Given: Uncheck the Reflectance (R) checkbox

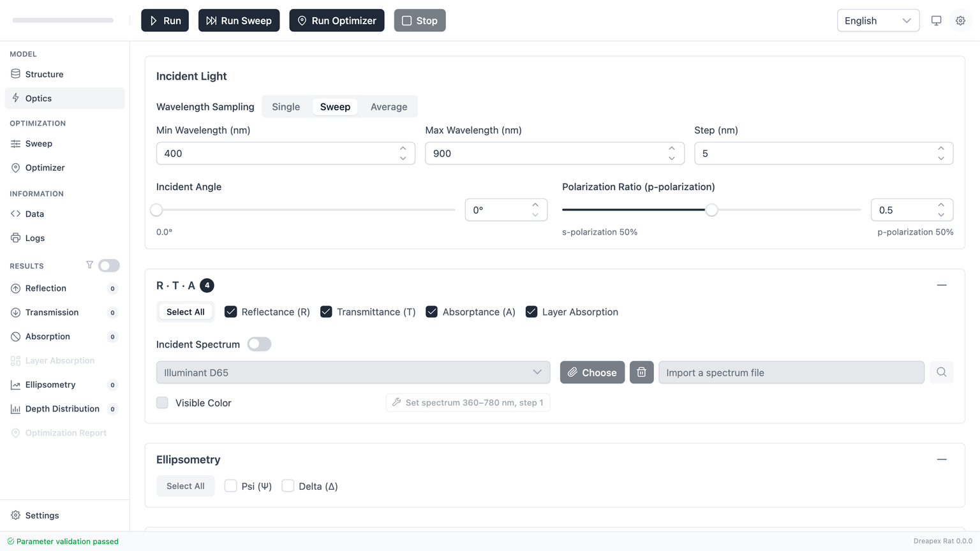Looking at the screenshot, I should point(231,312).
